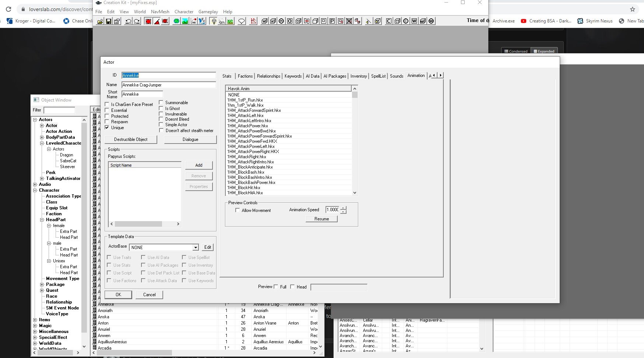644x358 pixels.
Task: Cancel the Actor dialog
Action: (x=149, y=295)
